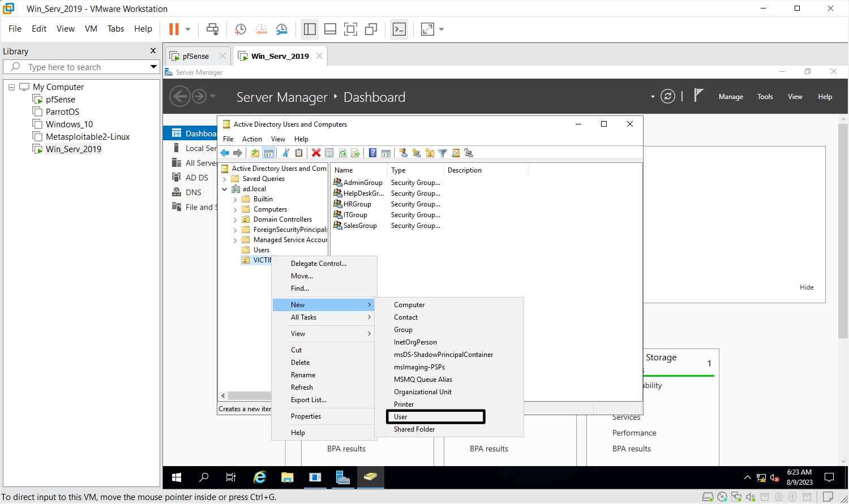Choose Properties in the context menu
Screen dimensions: 849x504
[306, 416]
